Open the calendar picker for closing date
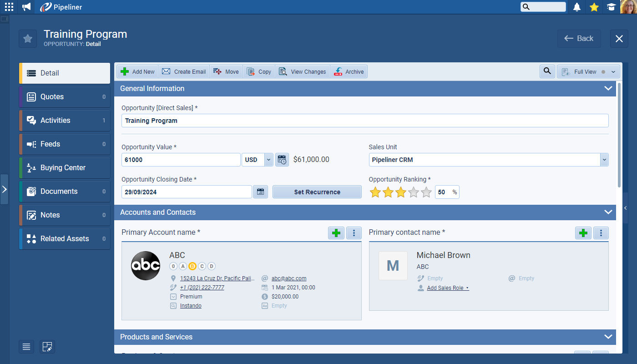This screenshot has height=364, width=637. pos(260,192)
